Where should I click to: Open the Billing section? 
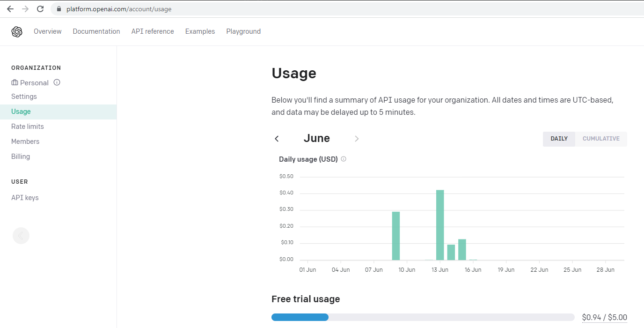(x=20, y=156)
